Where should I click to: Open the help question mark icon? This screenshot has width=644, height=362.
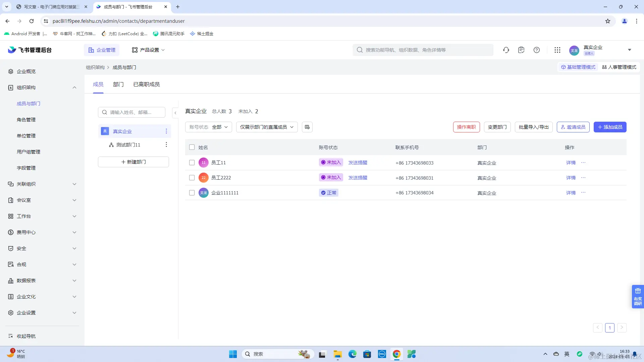[537, 50]
